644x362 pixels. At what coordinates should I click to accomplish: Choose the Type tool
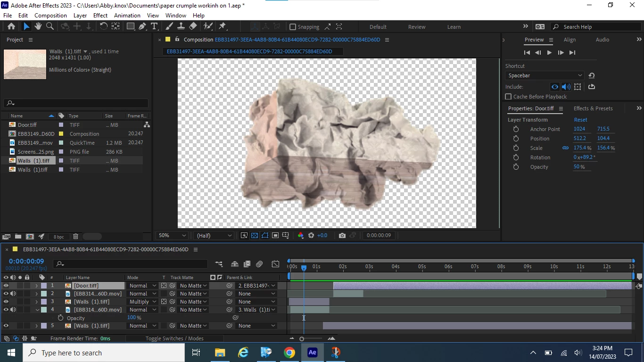154,26
